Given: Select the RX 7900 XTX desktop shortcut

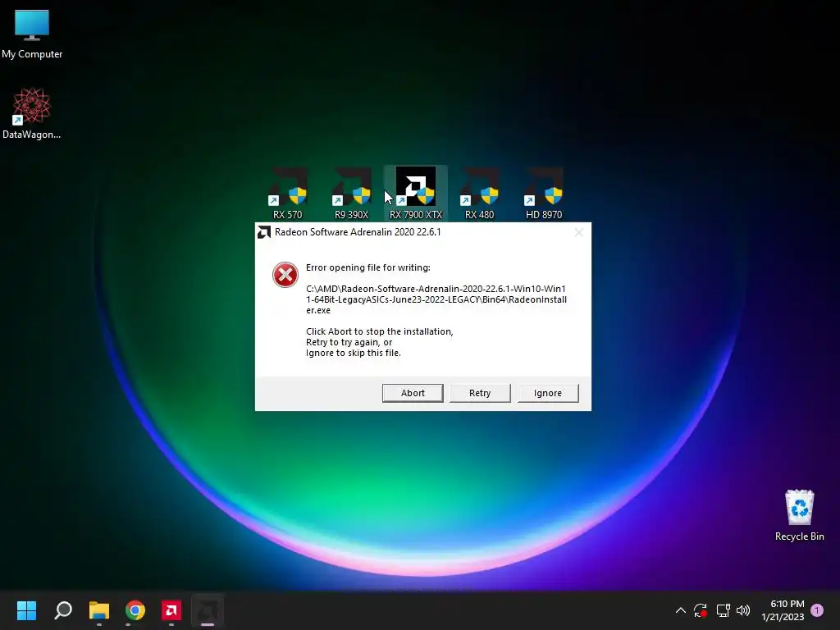Looking at the screenshot, I should pyautogui.click(x=416, y=194).
